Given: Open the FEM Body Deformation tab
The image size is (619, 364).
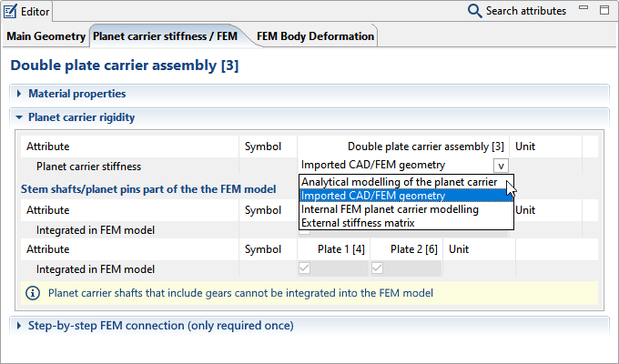Looking at the screenshot, I should [x=315, y=36].
